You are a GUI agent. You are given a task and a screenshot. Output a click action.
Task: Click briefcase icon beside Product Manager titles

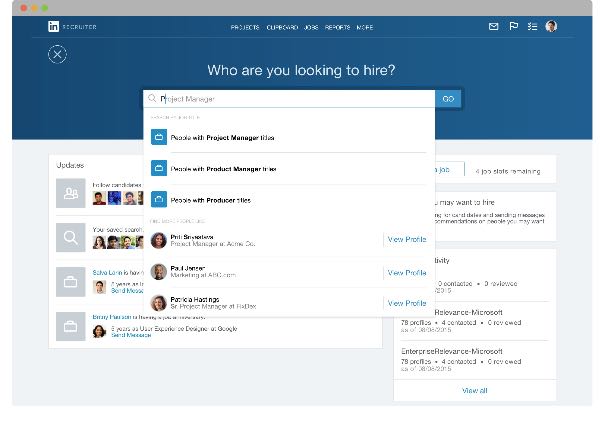point(159,168)
